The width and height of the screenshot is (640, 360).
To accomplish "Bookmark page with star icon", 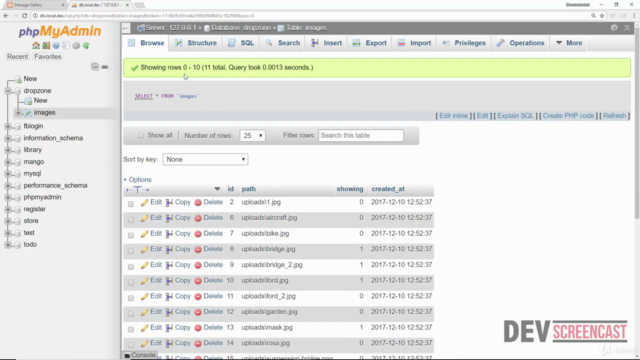I will pos(602,16).
